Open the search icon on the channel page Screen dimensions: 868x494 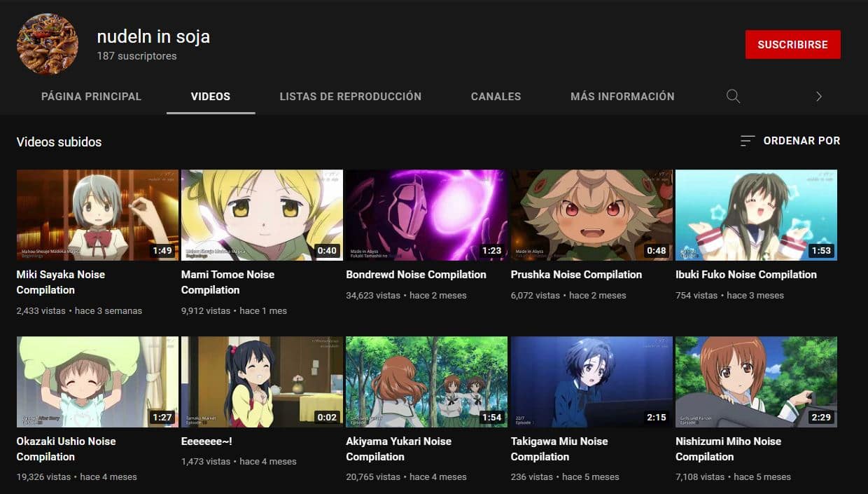click(x=733, y=96)
